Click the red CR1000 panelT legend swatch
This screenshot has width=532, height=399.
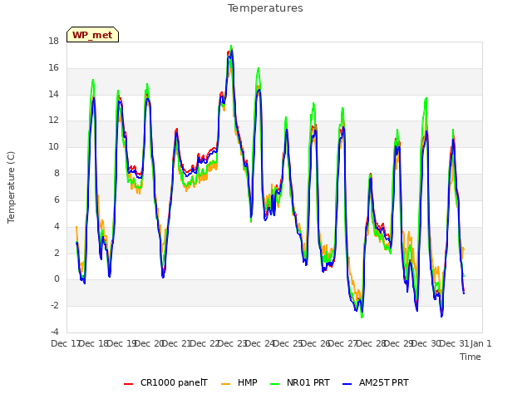[x=128, y=384]
